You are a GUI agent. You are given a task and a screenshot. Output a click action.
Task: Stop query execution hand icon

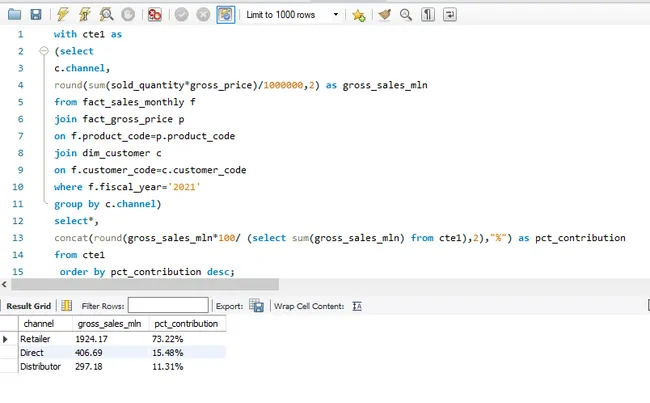pos(128,15)
